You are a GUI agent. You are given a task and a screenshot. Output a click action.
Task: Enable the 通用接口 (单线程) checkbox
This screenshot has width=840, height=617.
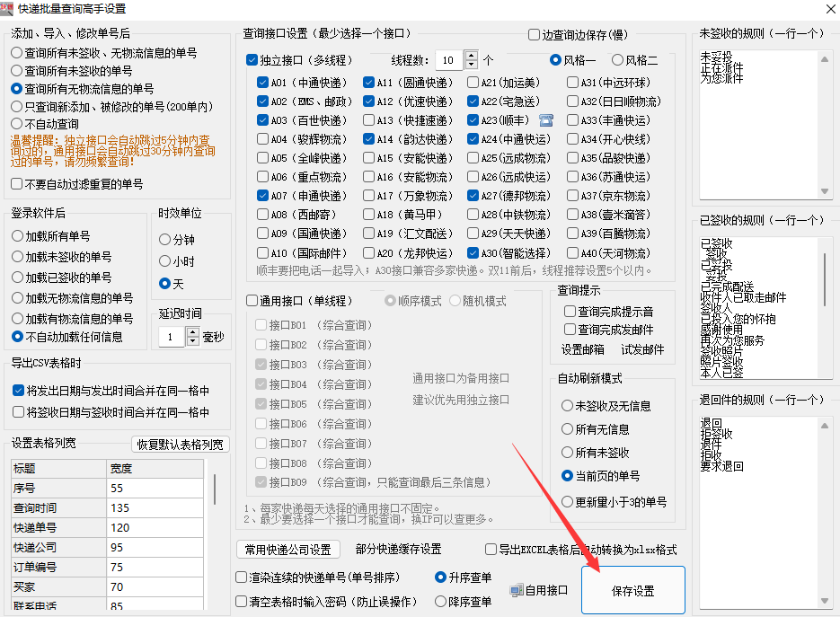coord(252,301)
